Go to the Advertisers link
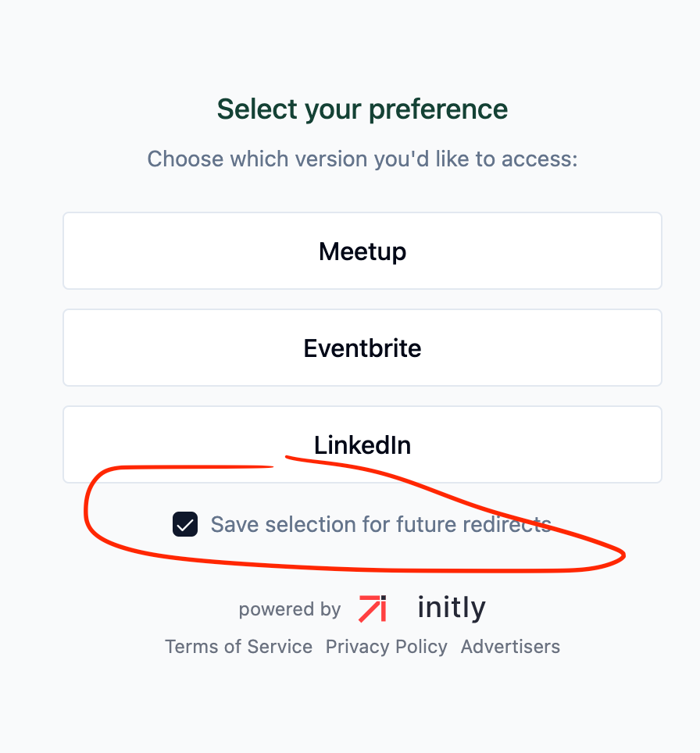Screen dimensions: 700x753 click(x=510, y=647)
